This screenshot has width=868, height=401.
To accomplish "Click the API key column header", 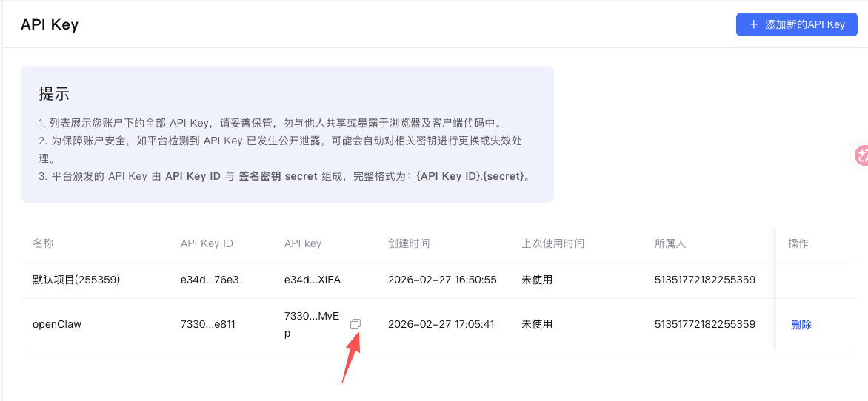I will 302,243.
